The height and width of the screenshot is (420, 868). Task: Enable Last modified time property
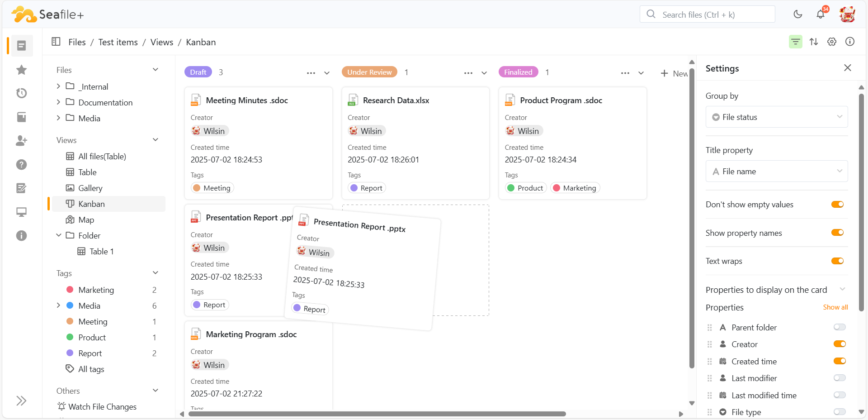click(x=840, y=395)
